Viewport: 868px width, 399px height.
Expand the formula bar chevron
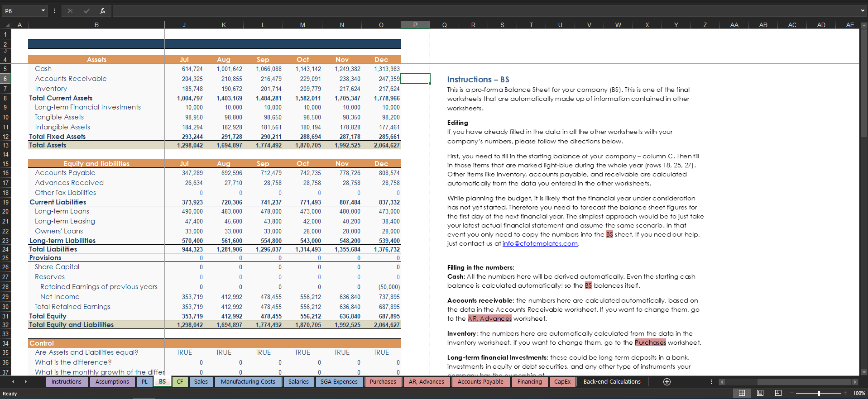click(863, 11)
